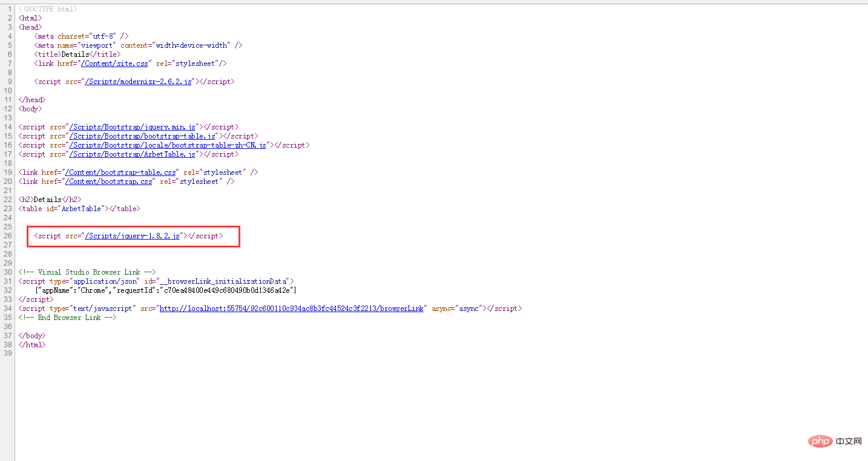The width and height of the screenshot is (868, 461).
Task: Open the /Scripts/modernizr-2.6.2.js link
Action: (139, 82)
